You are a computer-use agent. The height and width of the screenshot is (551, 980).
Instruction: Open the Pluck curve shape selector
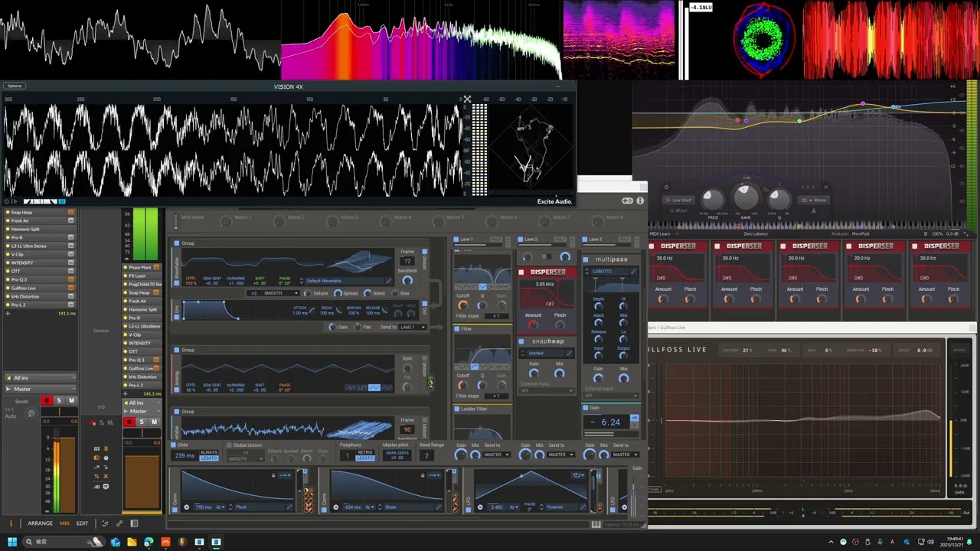(260, 507)
